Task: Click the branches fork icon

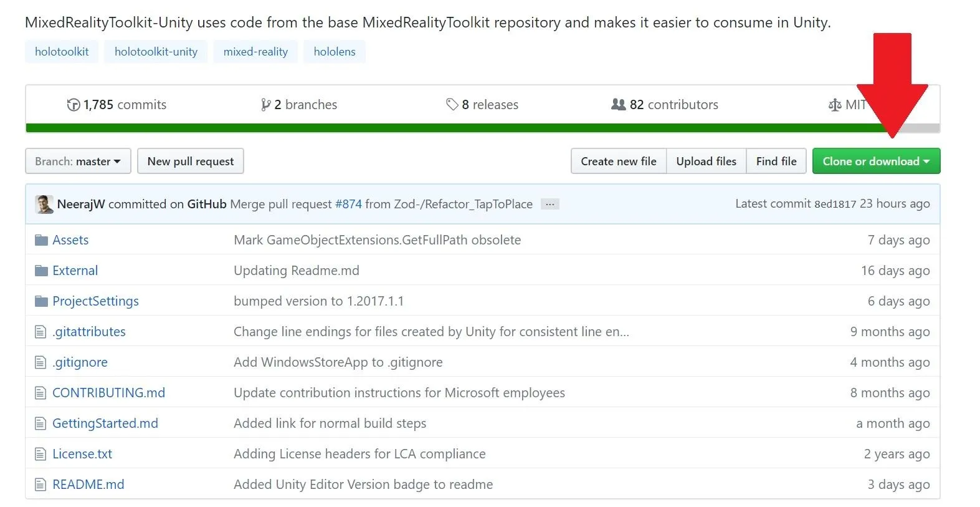Action: (266, 105)
